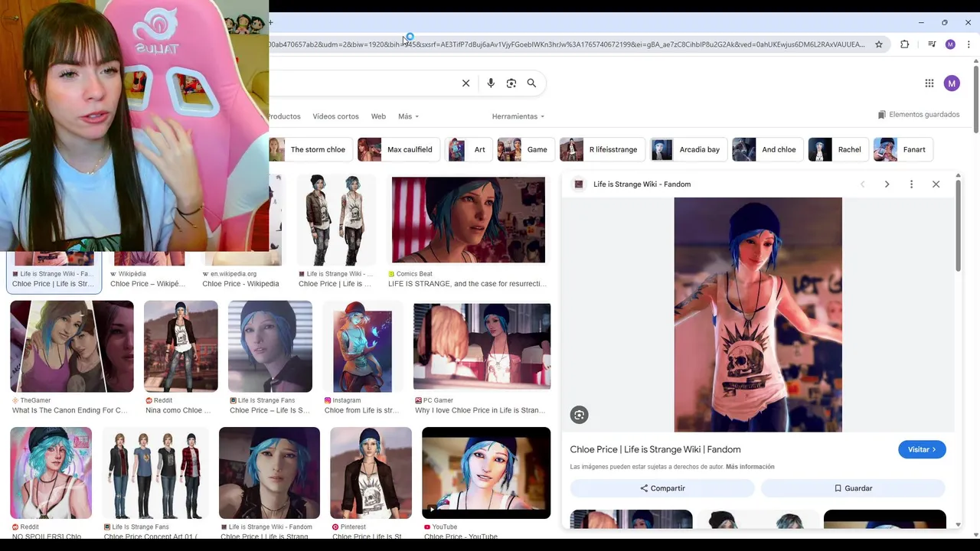980x551 pixels.
Task: Click the Compartir share button
Action: (662, 488)
